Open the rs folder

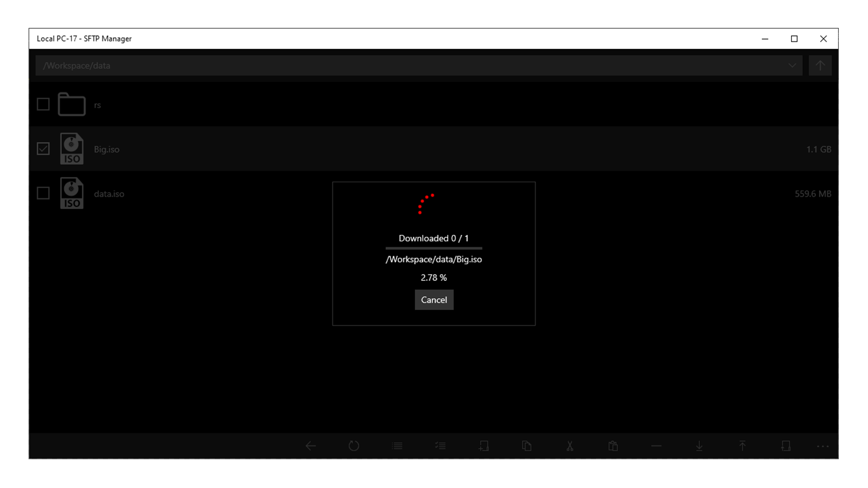(x=97, y=104)
